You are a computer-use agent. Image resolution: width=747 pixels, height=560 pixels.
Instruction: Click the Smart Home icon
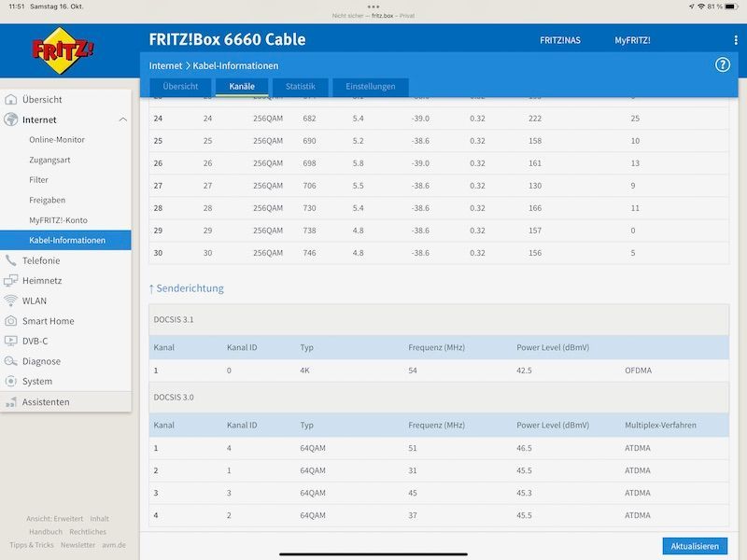[x=10, y=321]
